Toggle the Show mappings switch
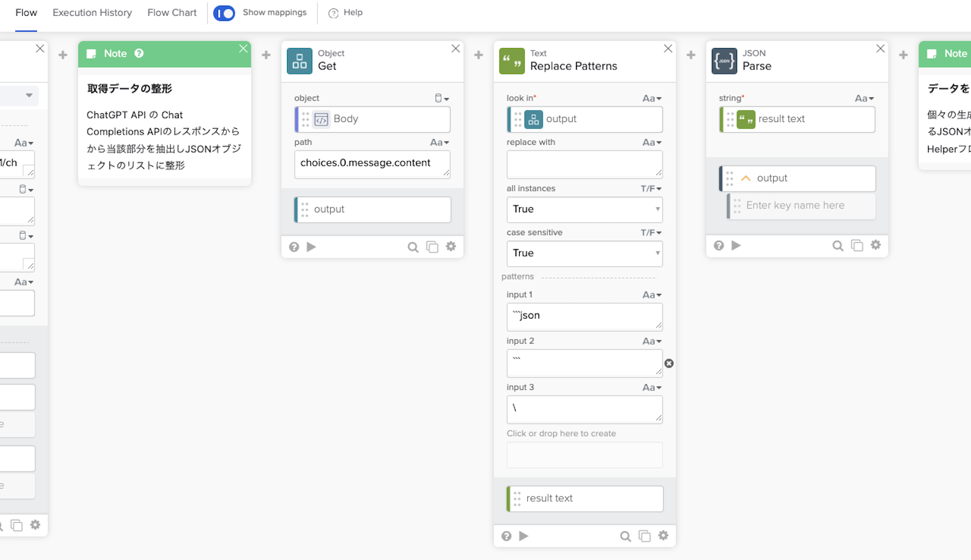 tap(224, 13)
